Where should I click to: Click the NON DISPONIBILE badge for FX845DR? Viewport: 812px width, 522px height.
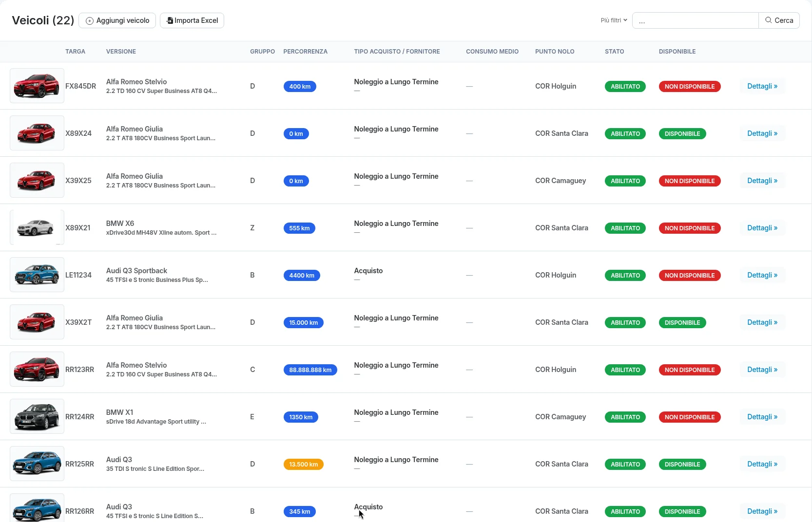(690, 87)
